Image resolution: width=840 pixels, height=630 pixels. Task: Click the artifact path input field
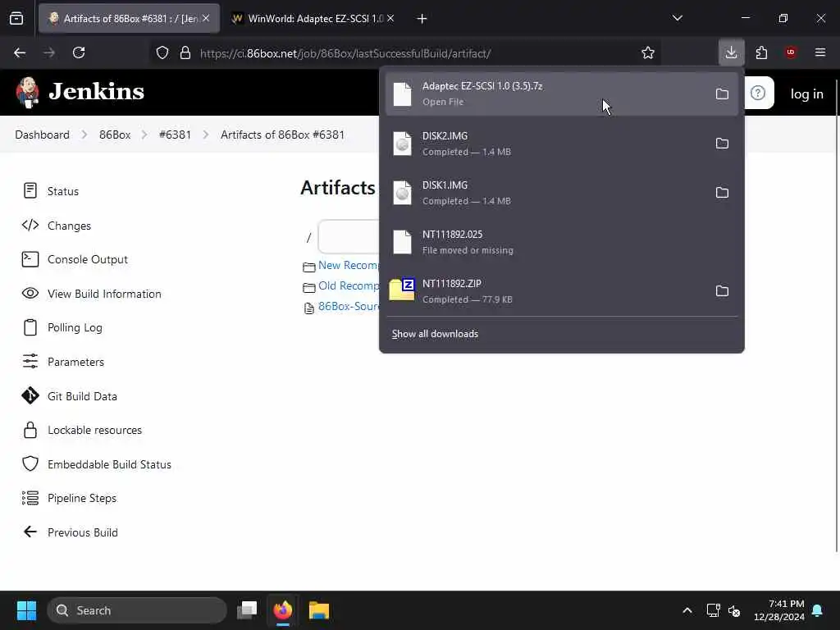(x=348, y=236)
